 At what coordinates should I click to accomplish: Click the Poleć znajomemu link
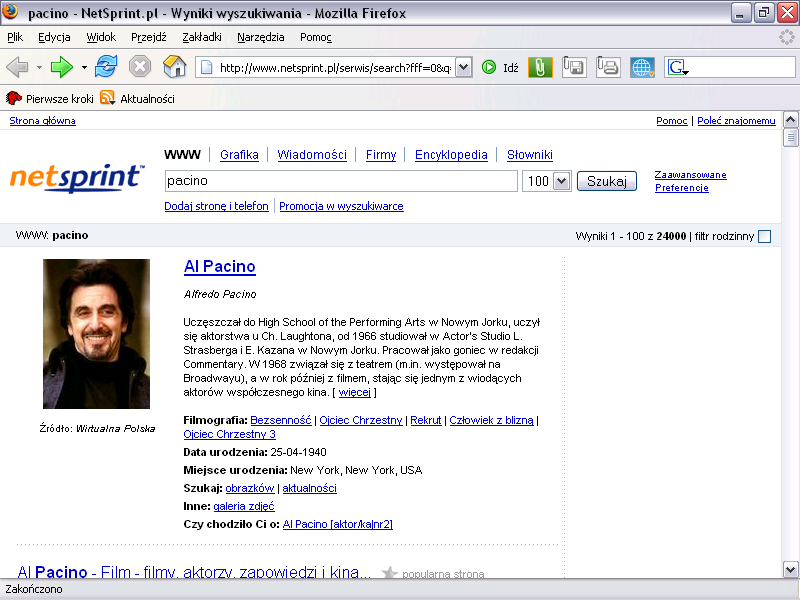pyautogui.click(x=736, y=120)
